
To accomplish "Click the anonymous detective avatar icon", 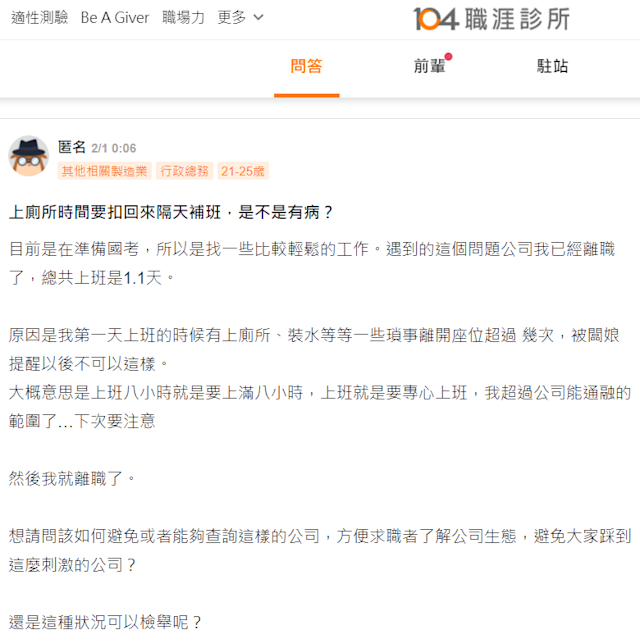I will (29, 156).
